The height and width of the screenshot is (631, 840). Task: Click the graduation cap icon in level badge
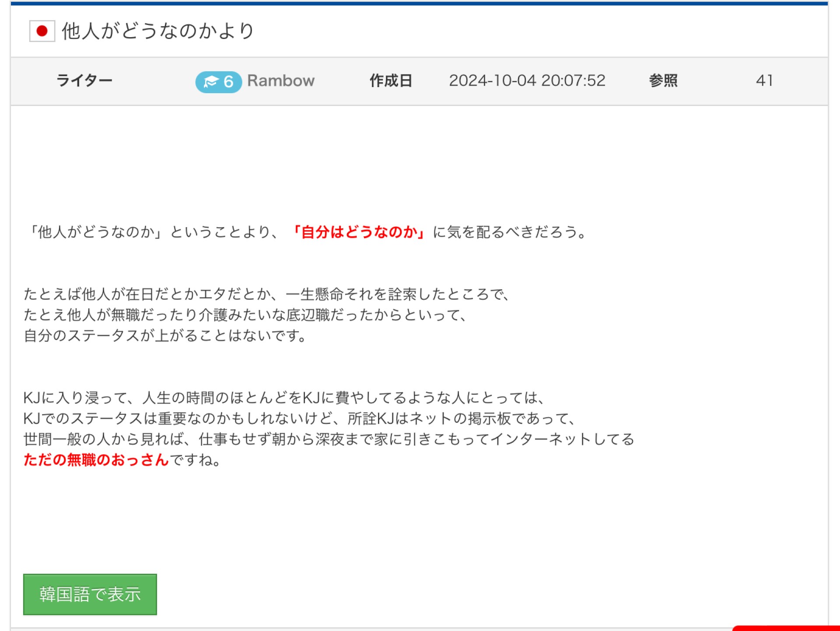pyautogui.click(x=211, y=82)
